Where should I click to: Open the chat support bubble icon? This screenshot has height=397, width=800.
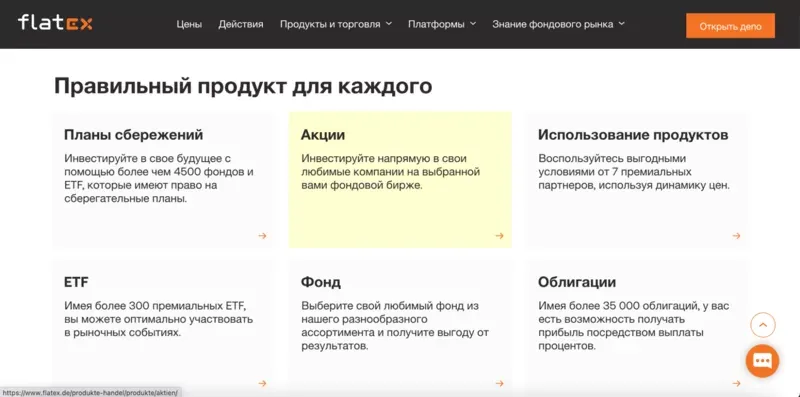click(762, 361)
